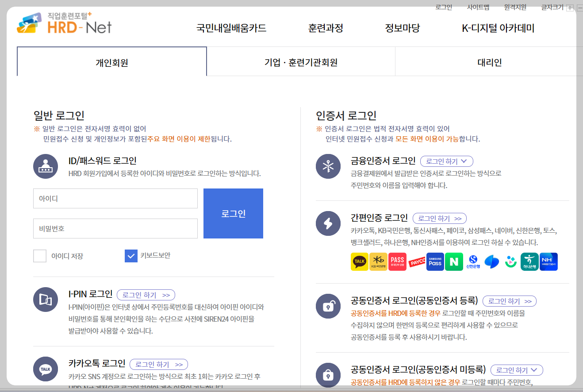This screenshot has height=392, width=583.
Task: Select the NH인증서 provider icon
Action: tap(548, 261)
